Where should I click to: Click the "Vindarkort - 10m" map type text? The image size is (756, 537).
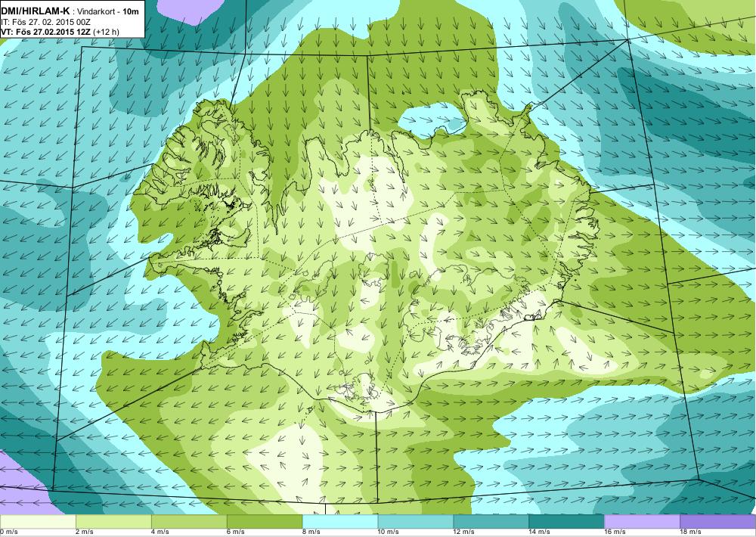tap(108, 11)
